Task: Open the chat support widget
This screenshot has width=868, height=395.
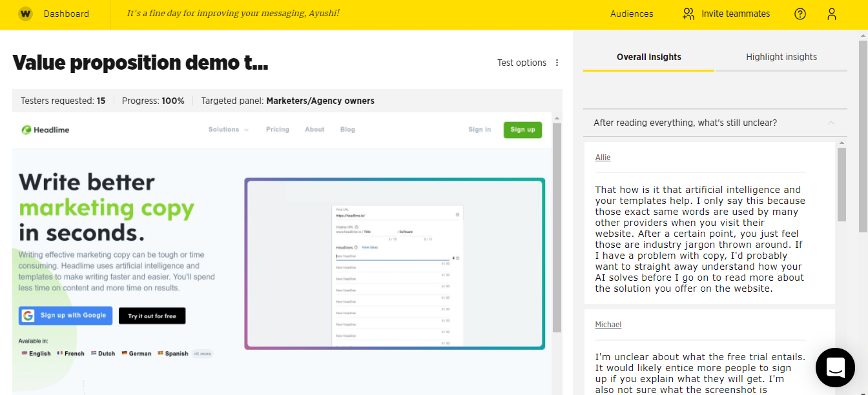Action: point(835,367)
